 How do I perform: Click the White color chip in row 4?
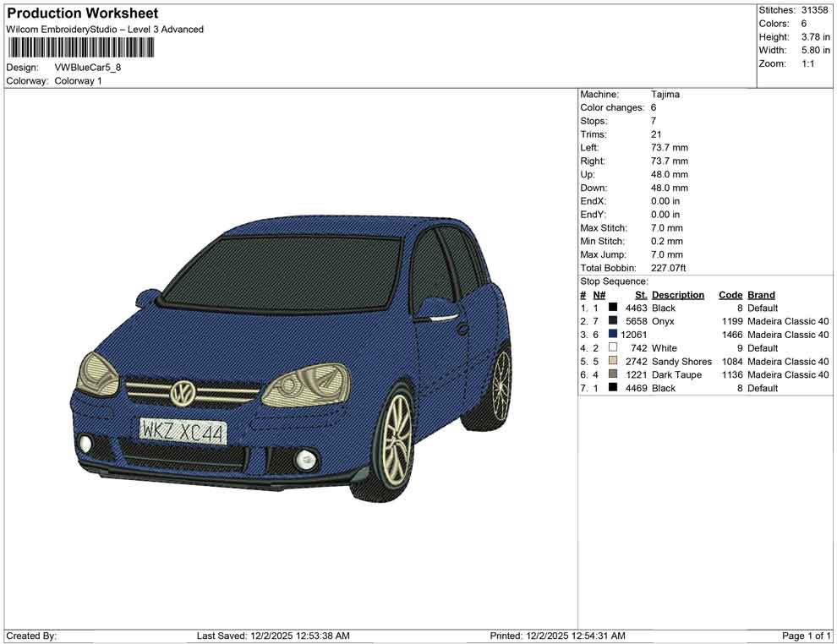click(x=612, y=347)
